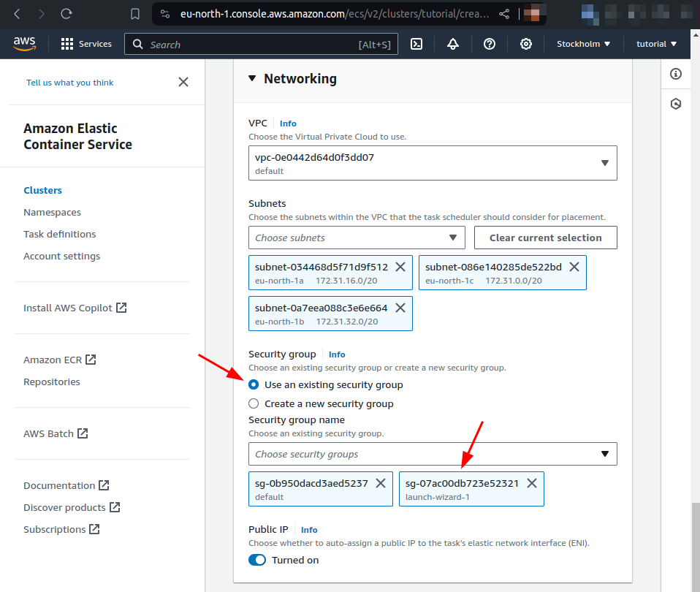Dismiss the 'Tell us what you think' banner
This screenshot has width=700, height=592.
(x=183, y=82)
